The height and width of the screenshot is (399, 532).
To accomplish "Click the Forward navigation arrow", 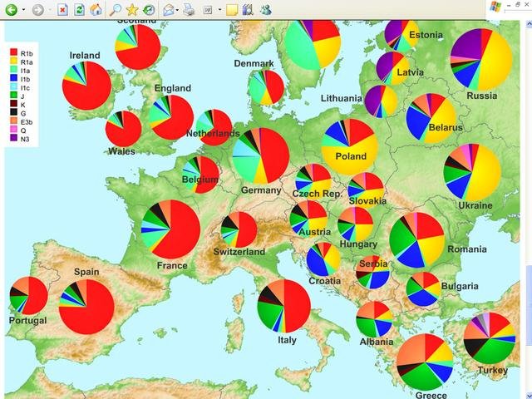I will tap(37, 10).
